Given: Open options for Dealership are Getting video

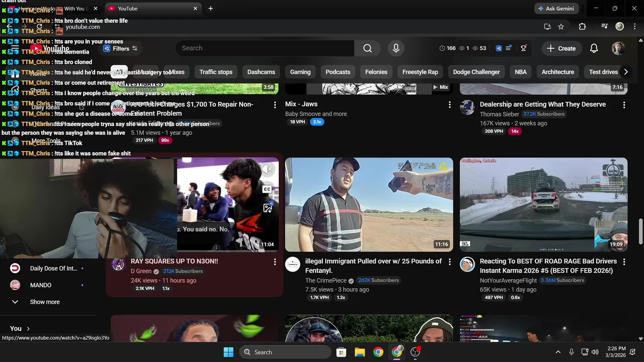Looking at the screenshot, I should pyautogui.click(x=624, y=105).
